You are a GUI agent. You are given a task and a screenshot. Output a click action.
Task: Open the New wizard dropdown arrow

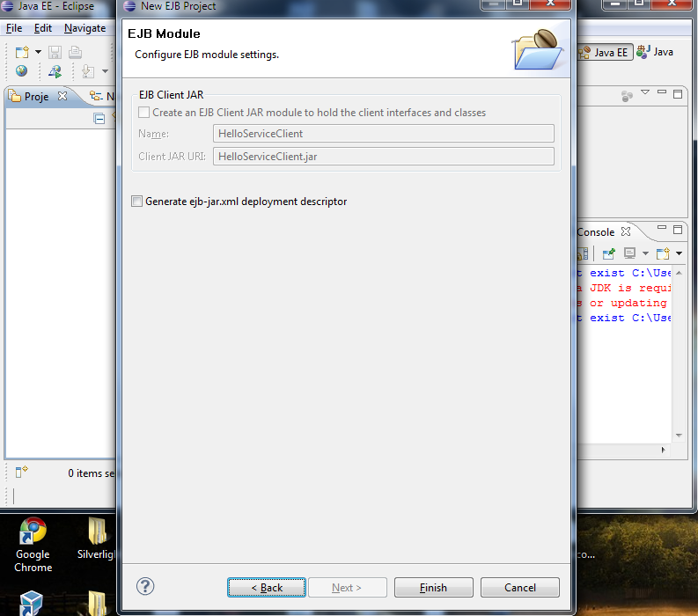pos(38,52)
